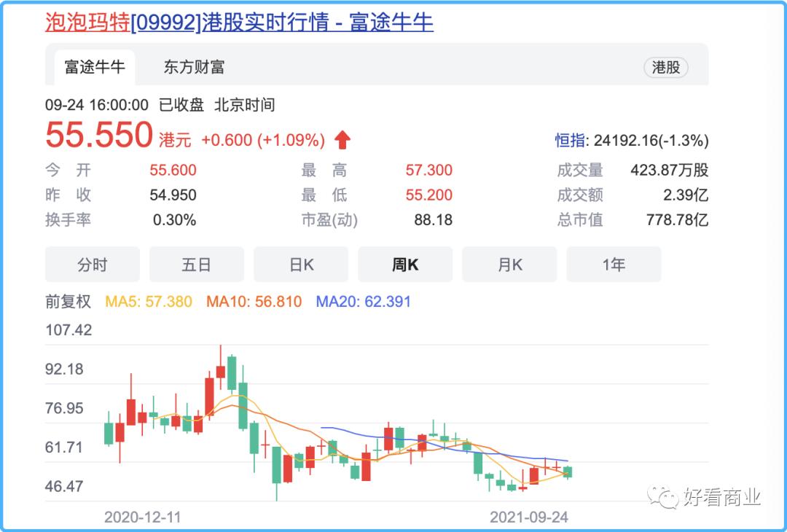
Task: Click the red up arrow icon
Action: [x=342, y=139]
